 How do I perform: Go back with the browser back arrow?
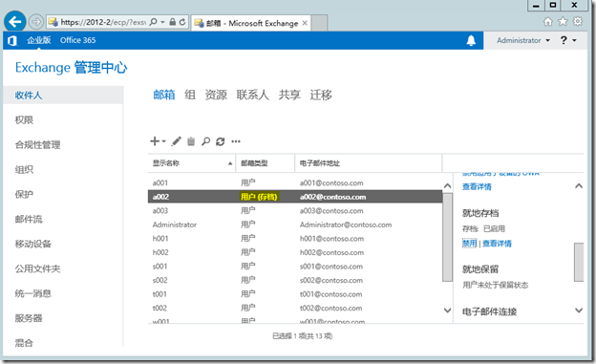15,22
